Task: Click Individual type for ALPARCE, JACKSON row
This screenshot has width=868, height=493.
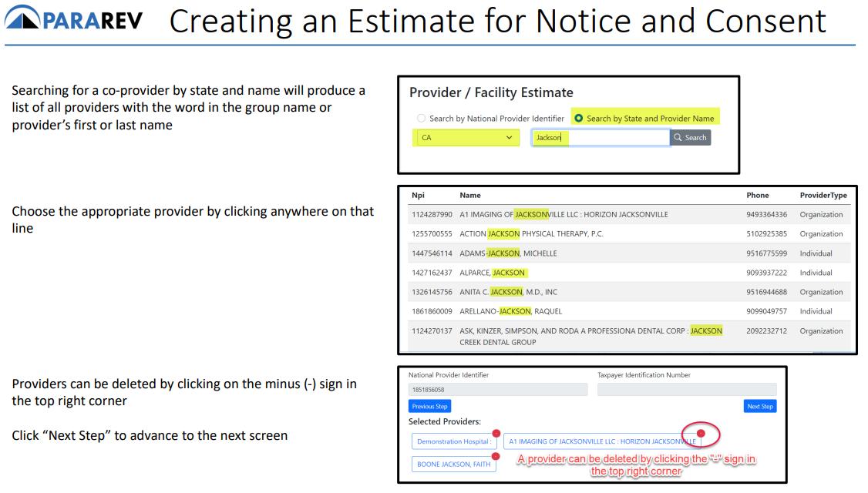Action: coord(816,273)
